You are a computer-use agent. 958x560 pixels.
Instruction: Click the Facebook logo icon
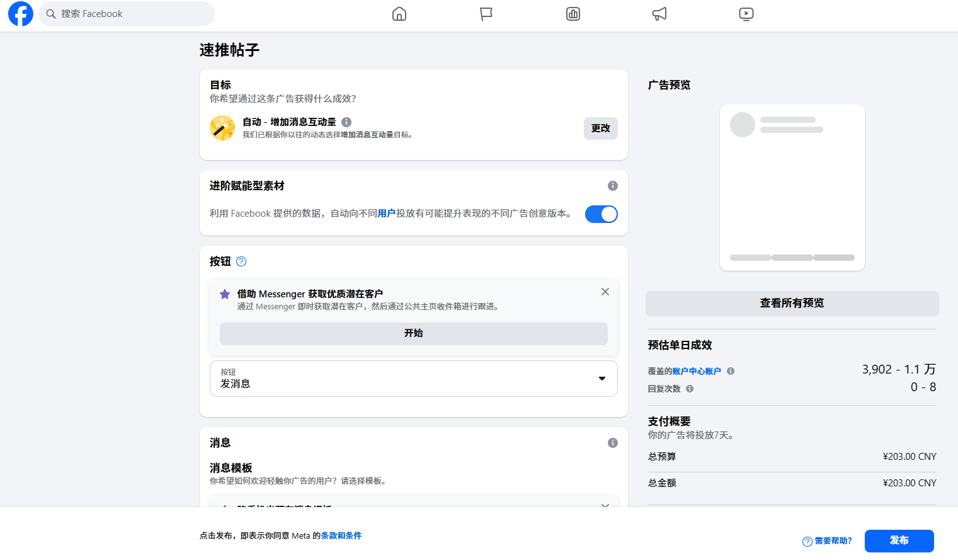pos(21,14)
